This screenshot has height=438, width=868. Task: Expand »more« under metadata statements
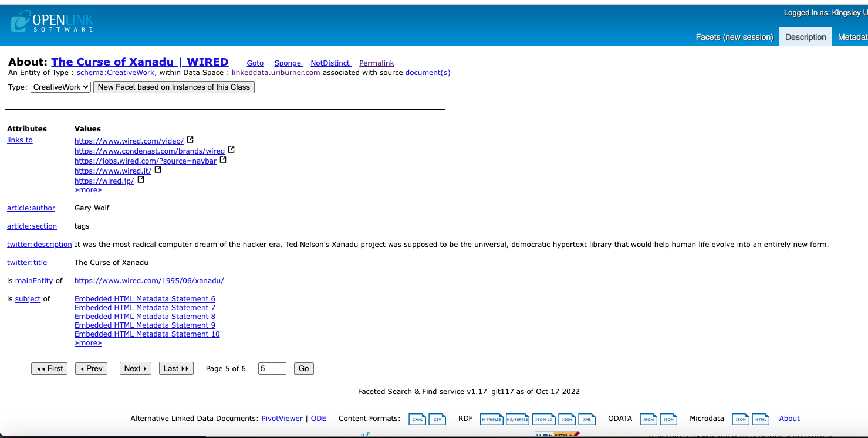(88, 343)
